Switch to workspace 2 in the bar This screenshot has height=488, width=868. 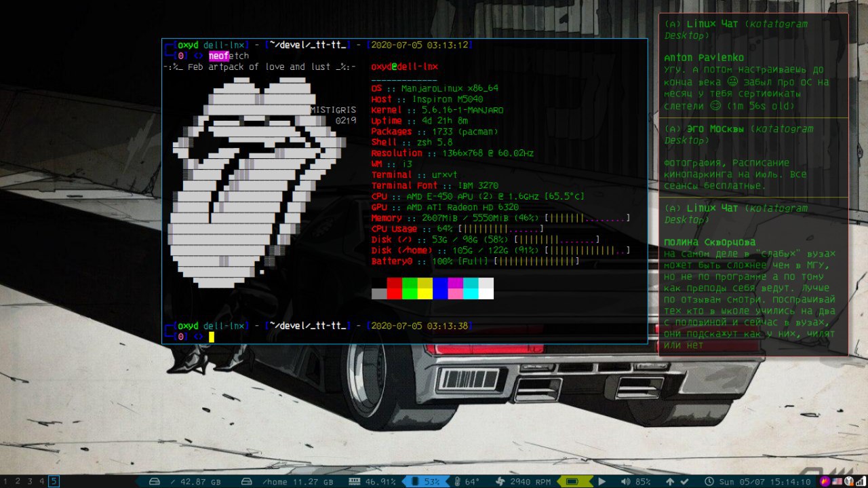click(x=18, y=481)
